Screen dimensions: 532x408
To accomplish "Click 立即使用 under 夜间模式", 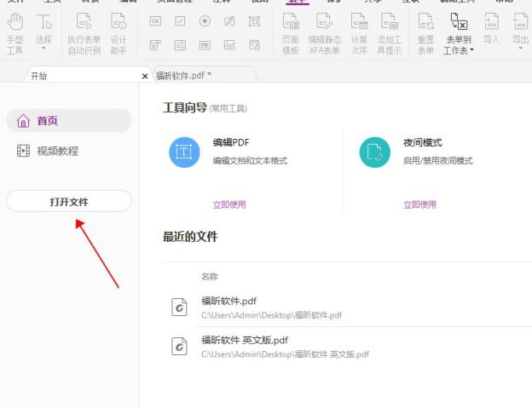I will (419, 204).
